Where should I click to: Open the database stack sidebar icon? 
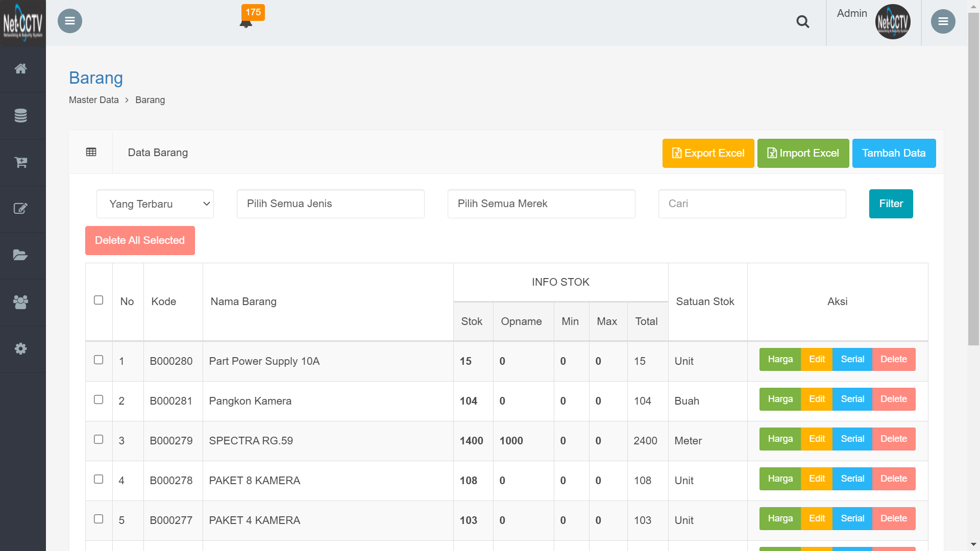[21, 116]
